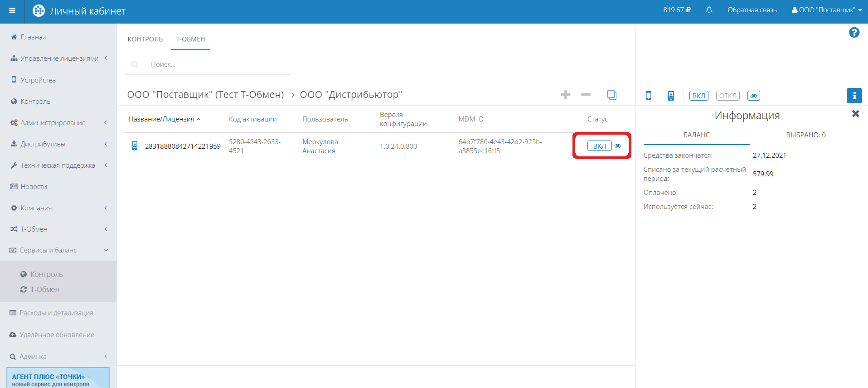Open Т-Обмен submenu under Сервисы и баланс

[x=44, y=290]
